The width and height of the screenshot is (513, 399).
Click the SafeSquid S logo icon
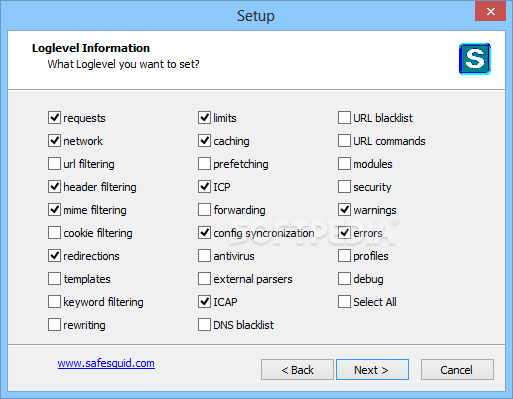[475, 59]
